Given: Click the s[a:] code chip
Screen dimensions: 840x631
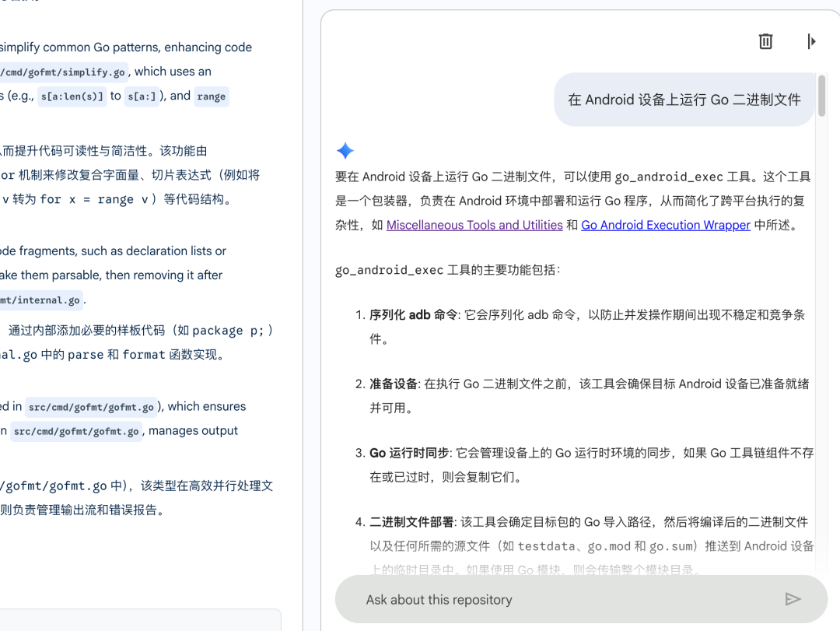Looking at the screenshot, I should point(142,96).
